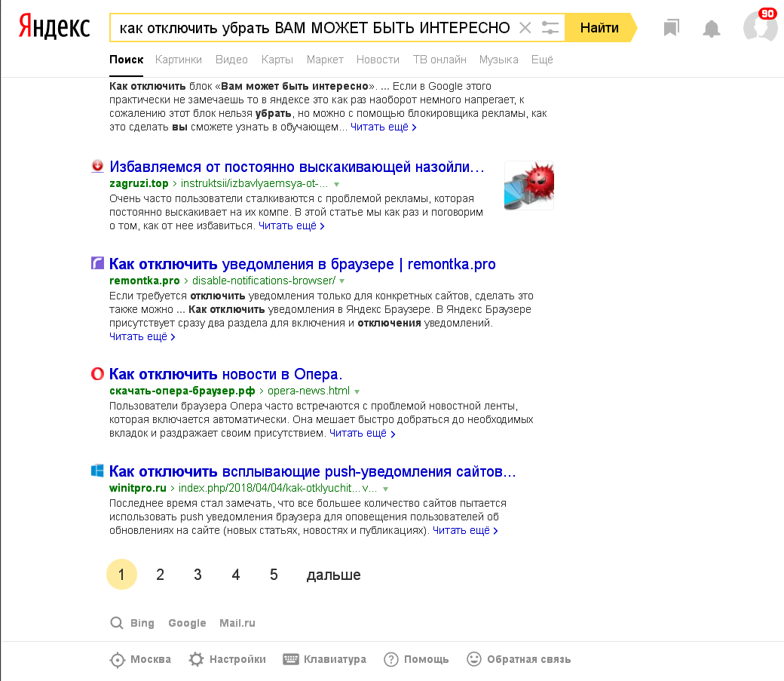Screen dimensions: 784x681
Task: Open Настройки gear in footer
Action: point(196,659)
